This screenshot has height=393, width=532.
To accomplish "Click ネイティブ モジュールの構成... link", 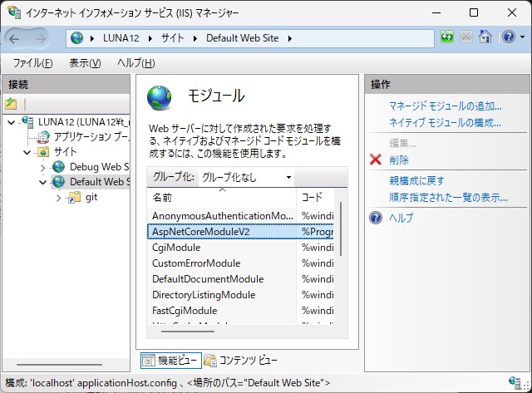I will pyautogui.click(x=446, y=122).
